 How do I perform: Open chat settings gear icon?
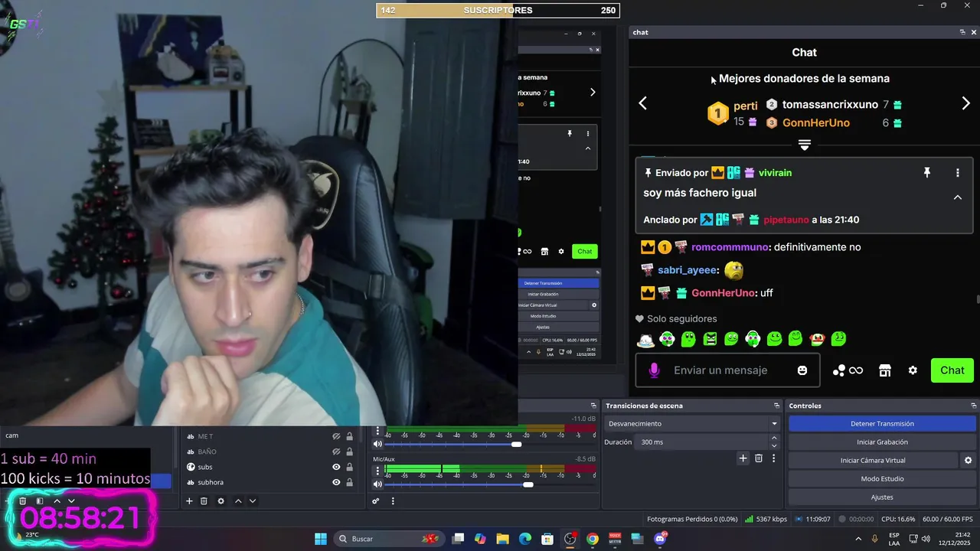[x=913, y=370]
